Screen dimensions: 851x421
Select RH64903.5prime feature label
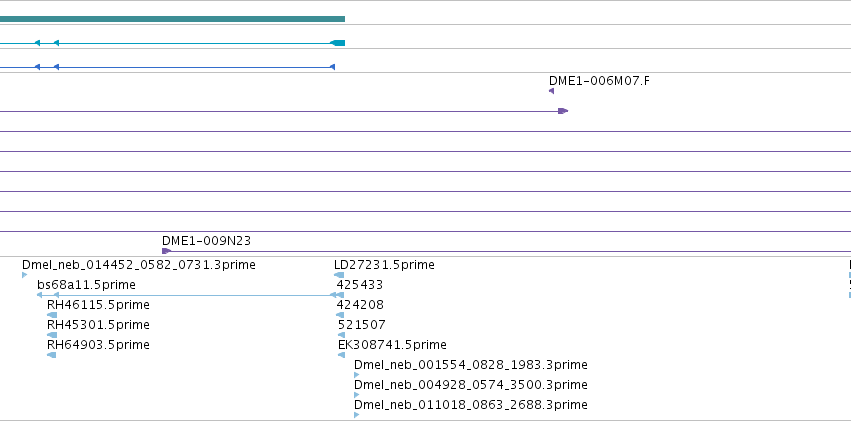[x=98, y=345]
